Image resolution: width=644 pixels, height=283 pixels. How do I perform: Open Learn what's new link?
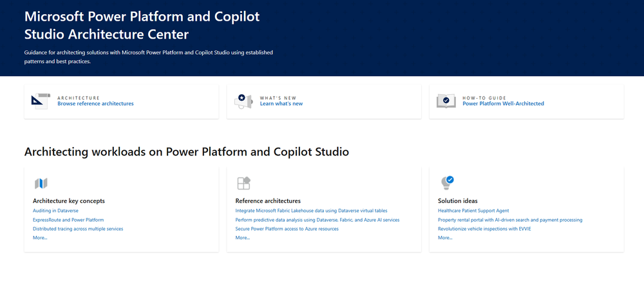(281, 104)
